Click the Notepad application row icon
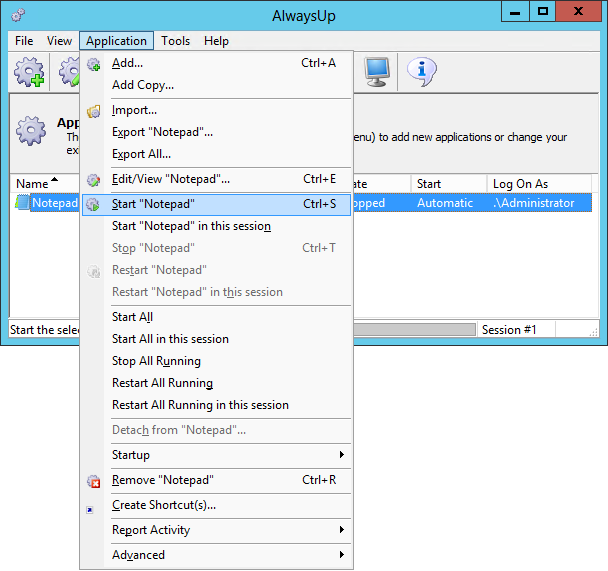Screen dimensions: 608x571 pyautogui.click(x=22, y=202)
